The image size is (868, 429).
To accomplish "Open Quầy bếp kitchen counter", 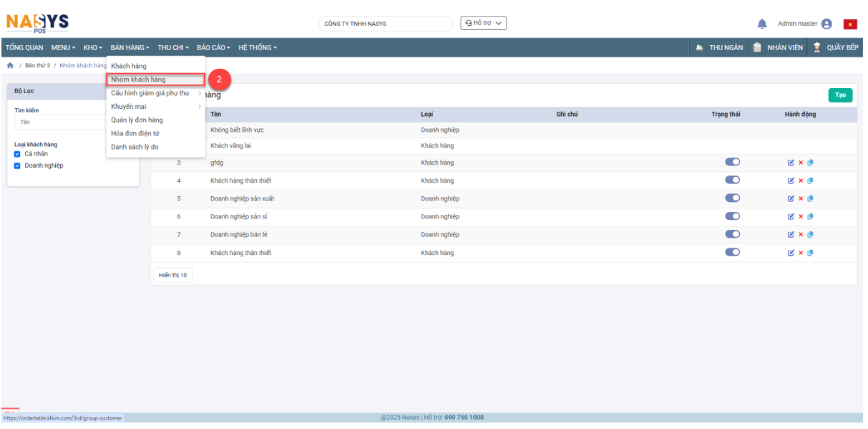I will coord(835,47).
